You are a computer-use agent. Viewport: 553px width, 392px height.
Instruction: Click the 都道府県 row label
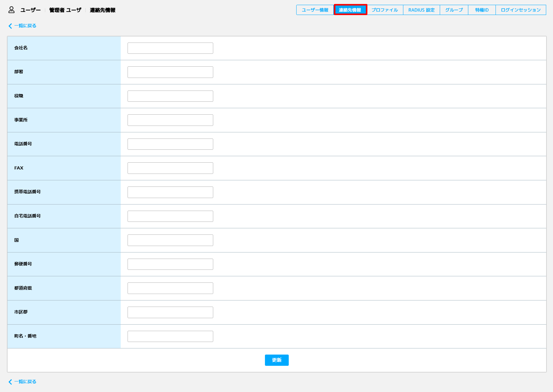point(23,288)
